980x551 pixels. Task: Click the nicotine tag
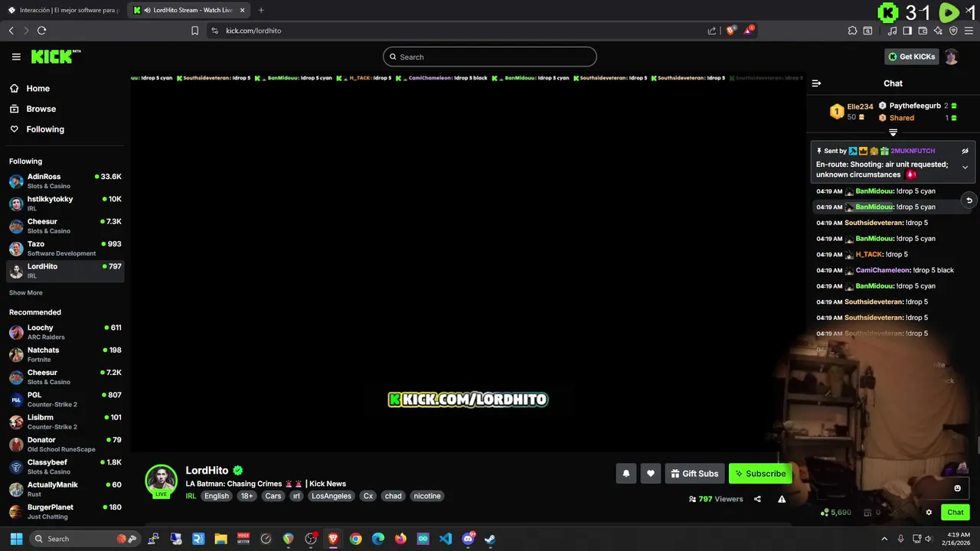[x=427, y=496]
